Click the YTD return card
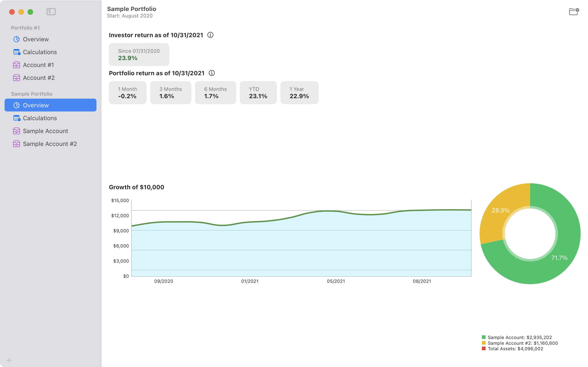This screenshot has width=588, height=367. tap(258, 93)
